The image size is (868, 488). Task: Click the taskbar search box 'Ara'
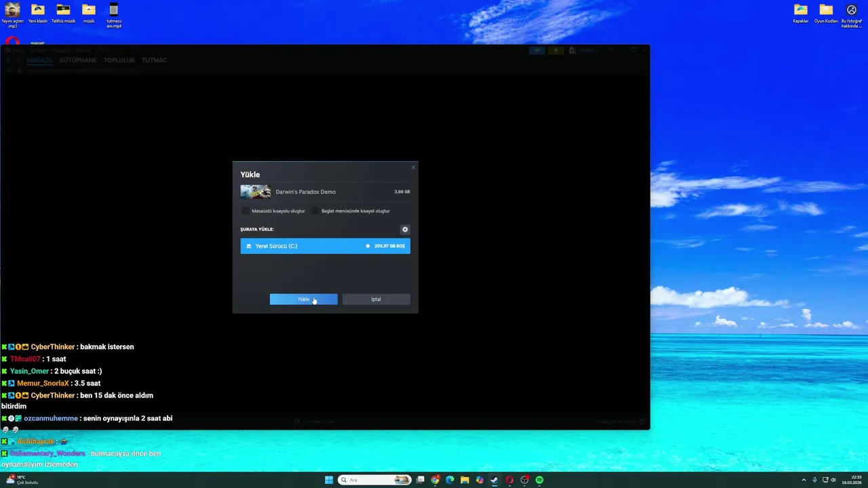click(x=375, y=480)
